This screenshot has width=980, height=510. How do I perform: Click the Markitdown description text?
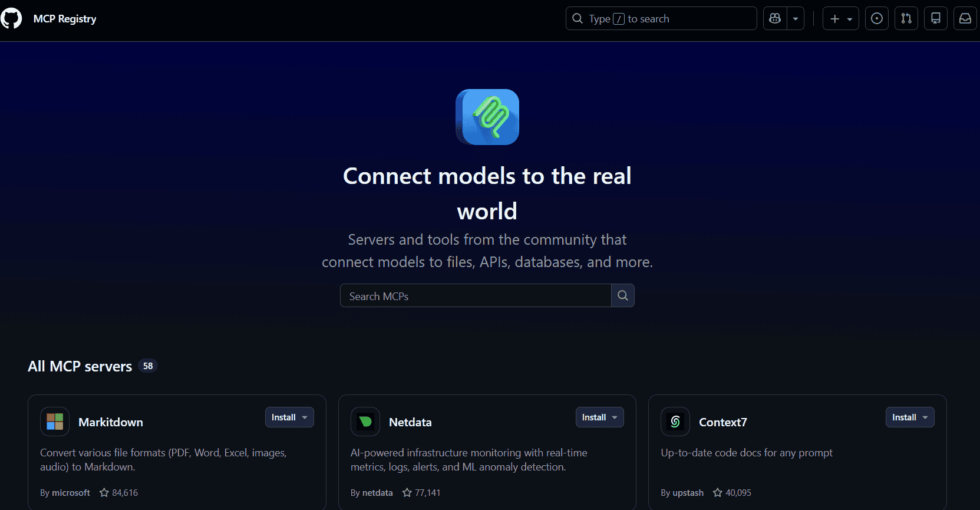pos(163,460)
